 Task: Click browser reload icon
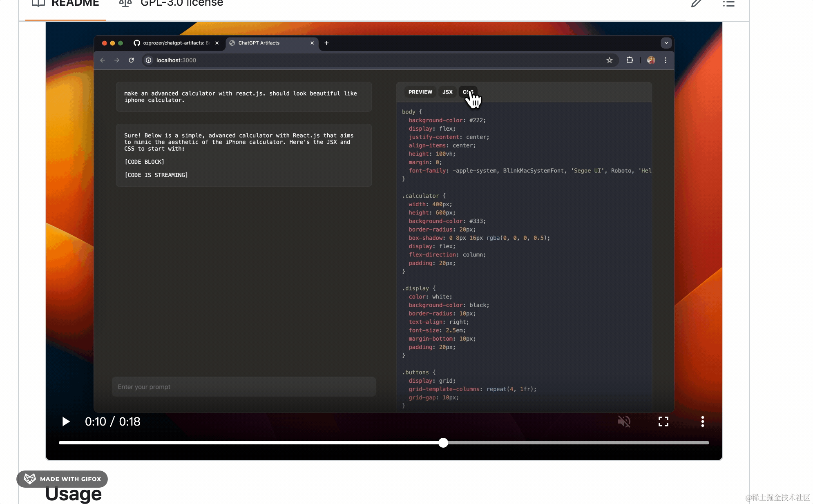[131, 60]
